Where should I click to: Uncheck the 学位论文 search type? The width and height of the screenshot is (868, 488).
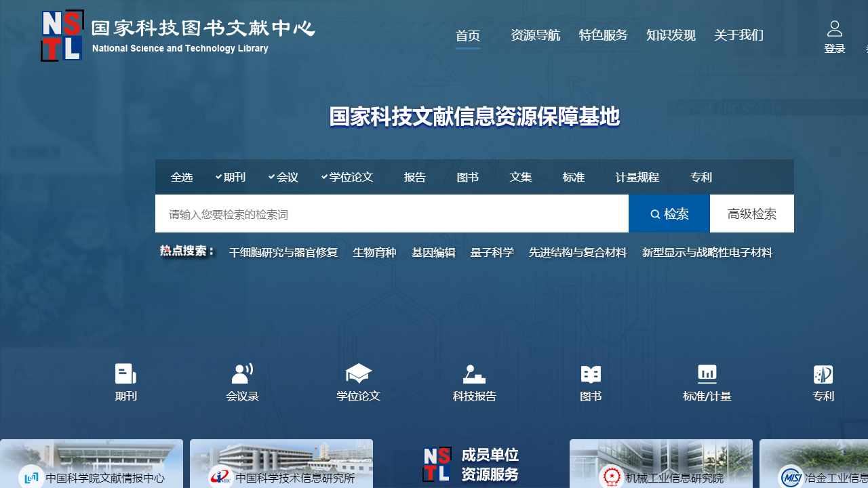[x=347, y=177]
